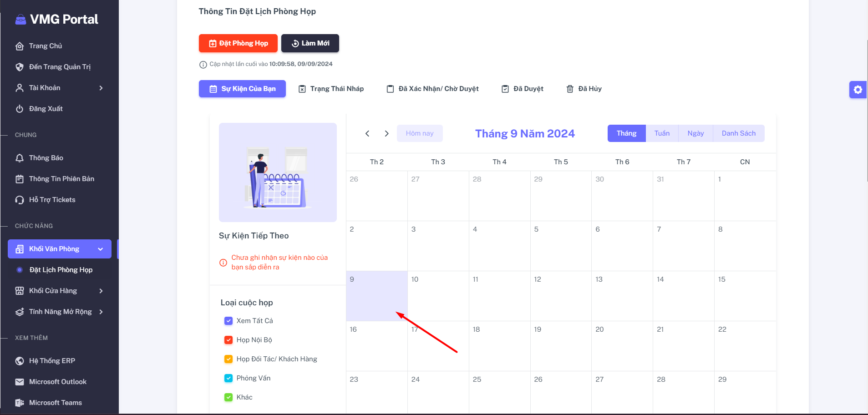Click the Hỗ Trợ Tickets headset icon

click(x=20, y=200)
